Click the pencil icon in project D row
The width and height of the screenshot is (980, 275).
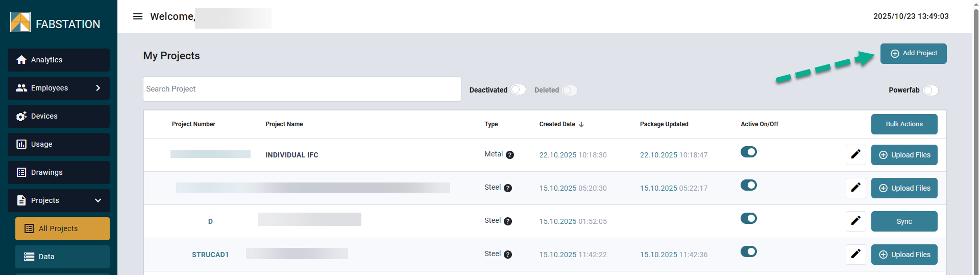click(x=855, y=221)
